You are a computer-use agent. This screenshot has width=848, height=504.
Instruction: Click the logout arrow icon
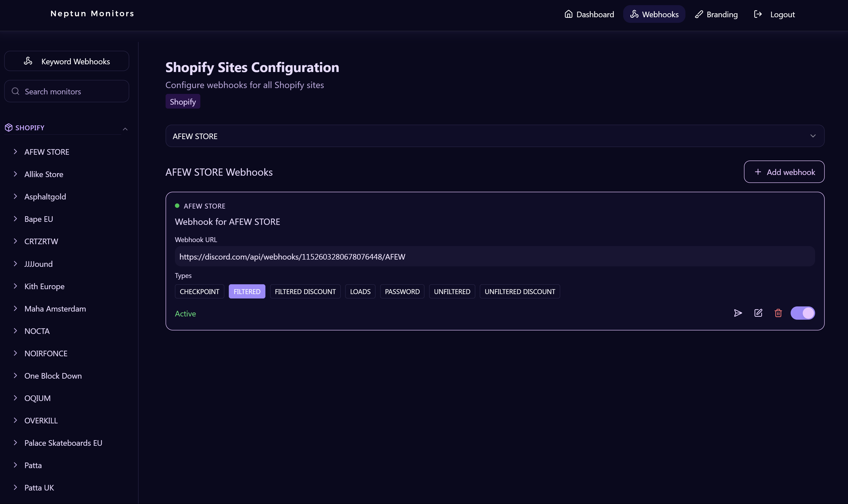coord(758,14)
